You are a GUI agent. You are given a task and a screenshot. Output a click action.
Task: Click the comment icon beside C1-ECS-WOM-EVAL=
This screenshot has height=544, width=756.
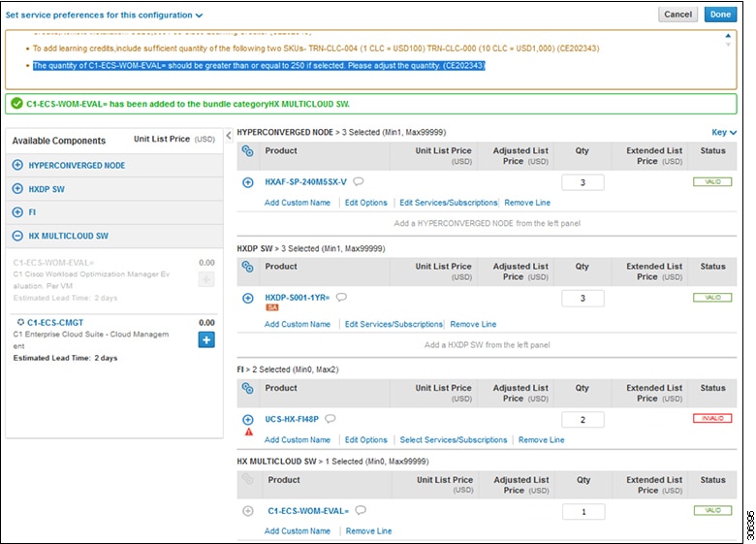[361, 510]
